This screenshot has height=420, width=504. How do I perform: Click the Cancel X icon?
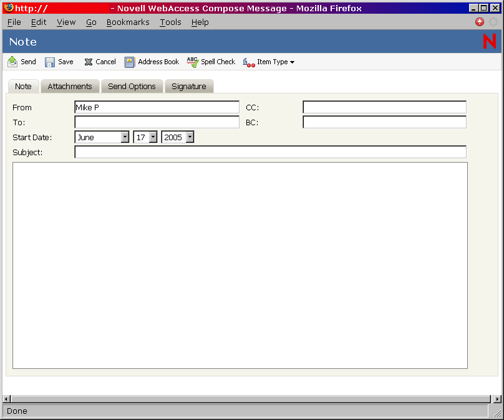pos(89,62)
